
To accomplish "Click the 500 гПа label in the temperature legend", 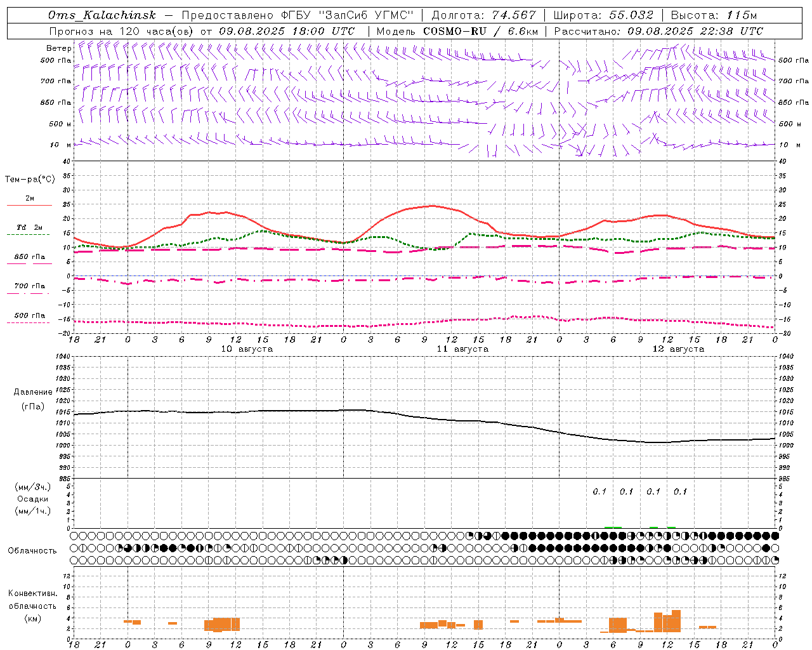I will pos(30,315).
